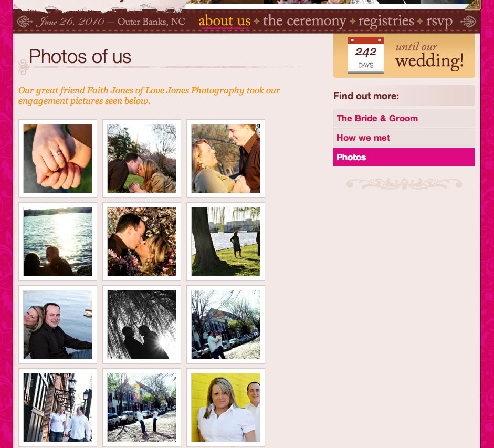The width and height of the screenshot is (494, 448).
Task: Click the ornamental flourish right of rsvp
Action: (468, 22)
